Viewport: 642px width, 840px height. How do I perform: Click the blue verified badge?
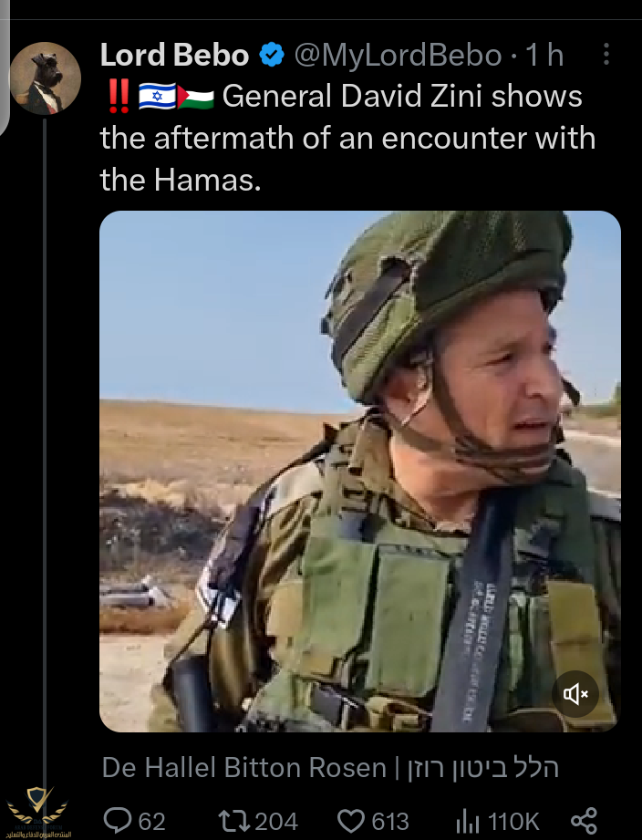tap(272, 55)
